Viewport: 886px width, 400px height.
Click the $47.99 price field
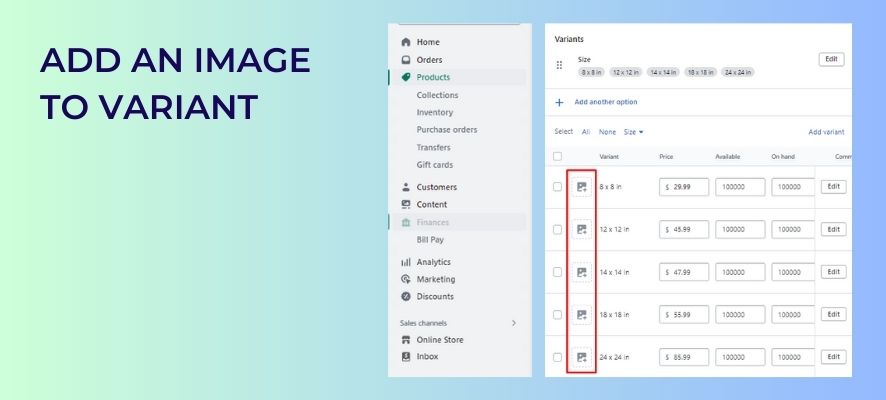point(684,272)
